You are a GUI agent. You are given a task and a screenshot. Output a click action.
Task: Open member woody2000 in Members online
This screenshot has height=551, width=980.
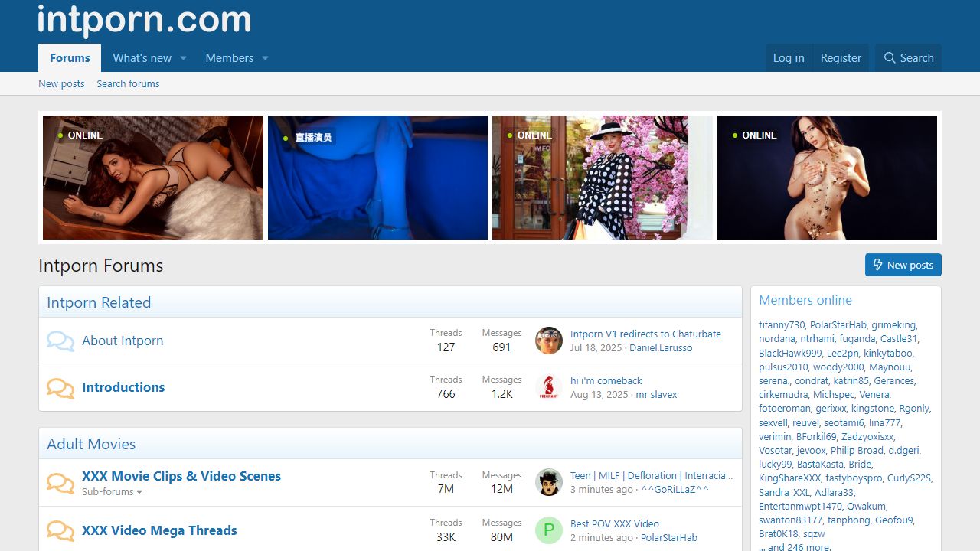(838, 367)
